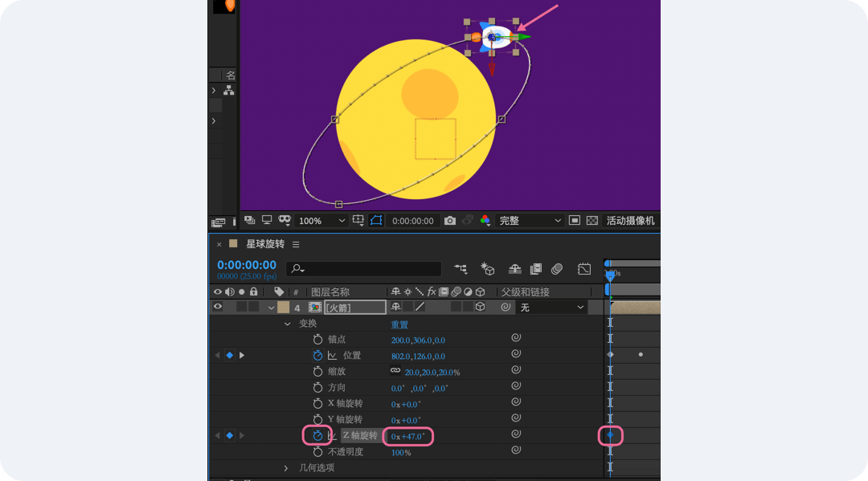Toggle the transparency grid checkerboard button
The image size is (868, 481).
(x=592, y=221)
